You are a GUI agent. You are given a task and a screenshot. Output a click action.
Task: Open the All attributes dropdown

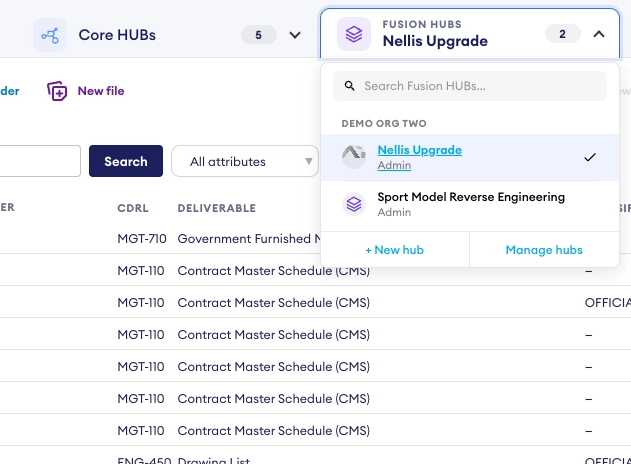(x=245, y=161)
